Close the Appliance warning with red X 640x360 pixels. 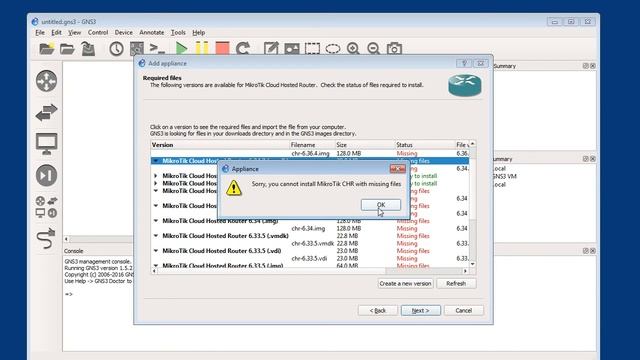pos(397,169)
